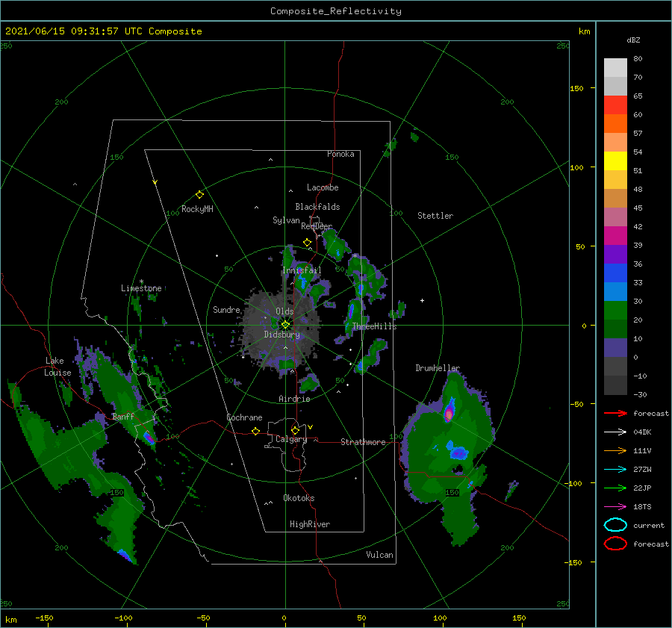Click the Cochrane town label

coord(244,417)
